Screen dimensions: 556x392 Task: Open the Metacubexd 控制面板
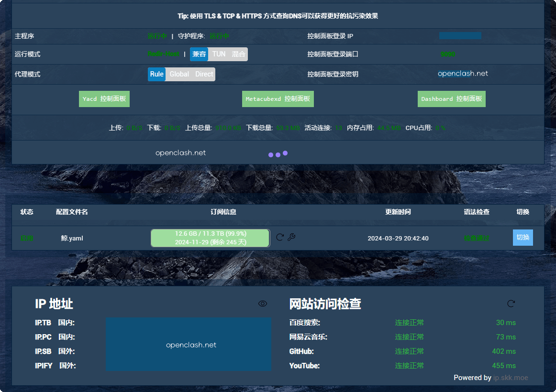[278, 99]
